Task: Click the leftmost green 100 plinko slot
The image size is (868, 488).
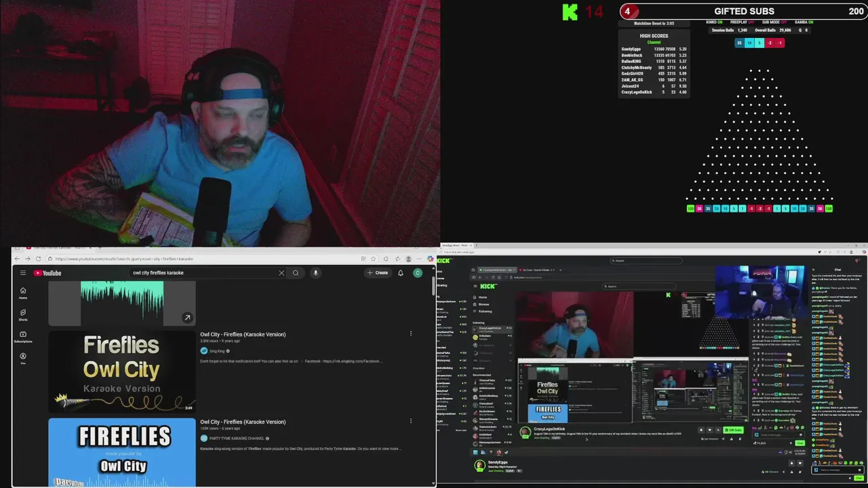Action: [690, 209]
